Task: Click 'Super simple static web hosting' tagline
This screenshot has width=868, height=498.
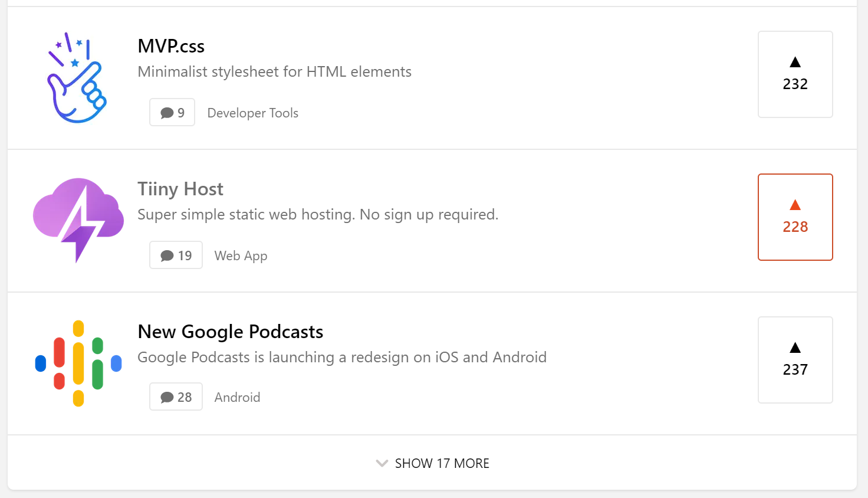Action: [x=318, y=214]
